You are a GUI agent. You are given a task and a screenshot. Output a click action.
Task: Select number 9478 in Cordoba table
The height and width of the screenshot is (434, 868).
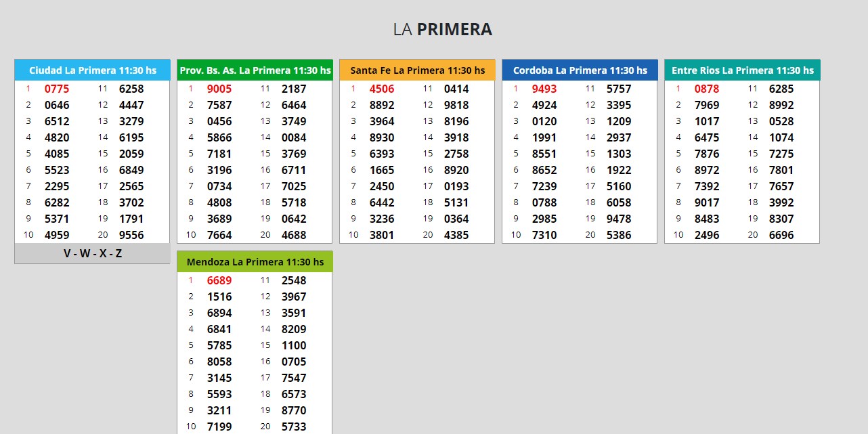point(619,219)
